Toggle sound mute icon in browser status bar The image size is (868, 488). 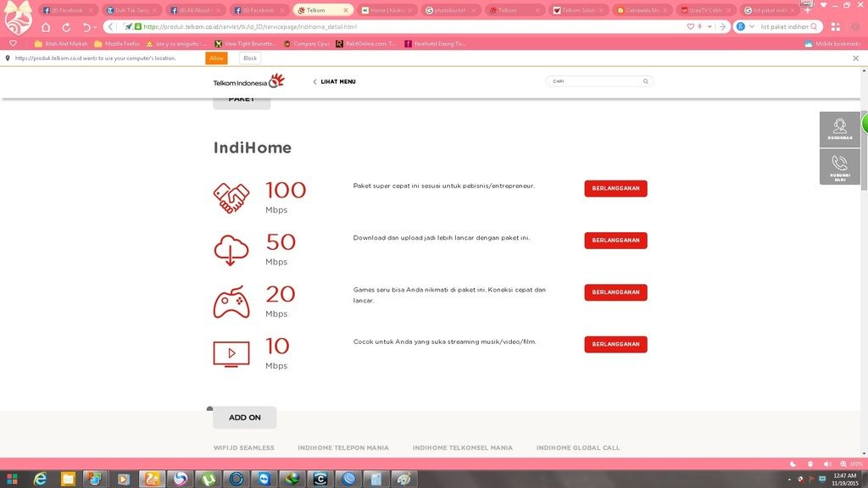coord(827,463)
